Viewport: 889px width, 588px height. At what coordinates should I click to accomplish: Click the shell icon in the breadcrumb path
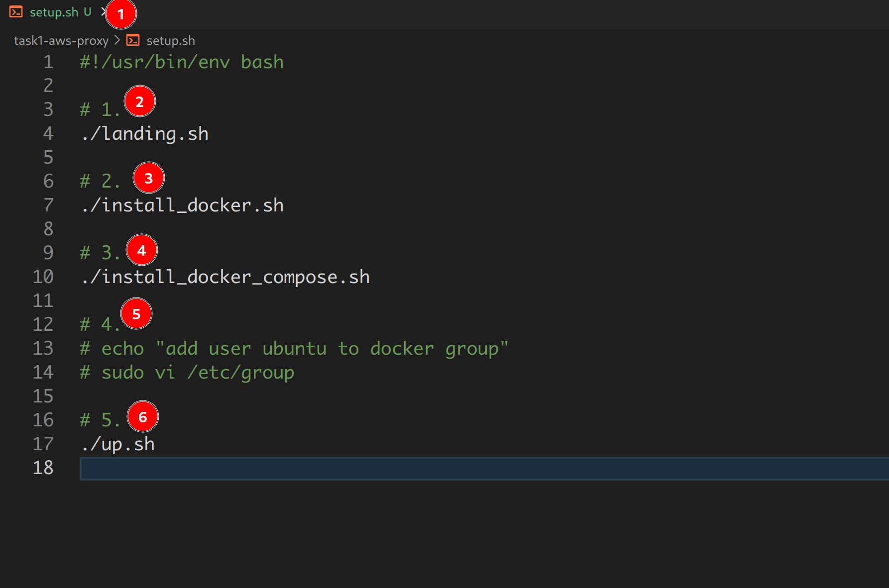(133, 40)
